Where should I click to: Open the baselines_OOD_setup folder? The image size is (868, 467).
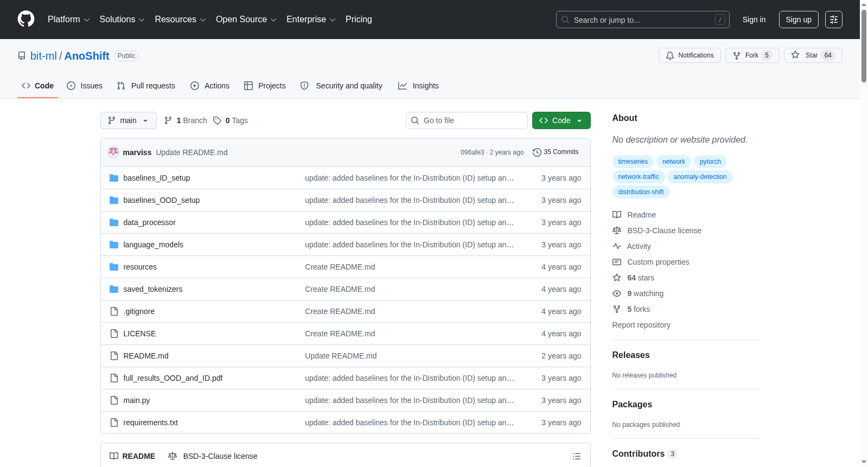pos(162,200)
